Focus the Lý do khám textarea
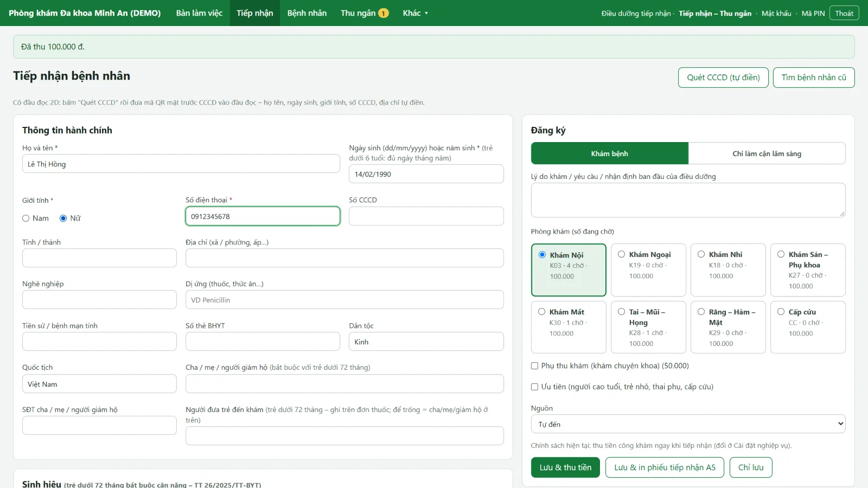The image size is (868, 488). (688, 200)
